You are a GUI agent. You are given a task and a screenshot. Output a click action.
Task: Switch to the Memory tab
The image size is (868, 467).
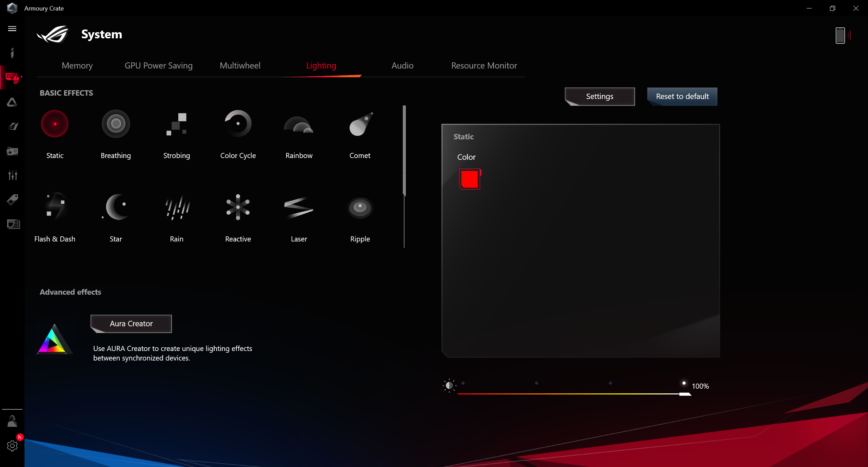pos(77,65)
